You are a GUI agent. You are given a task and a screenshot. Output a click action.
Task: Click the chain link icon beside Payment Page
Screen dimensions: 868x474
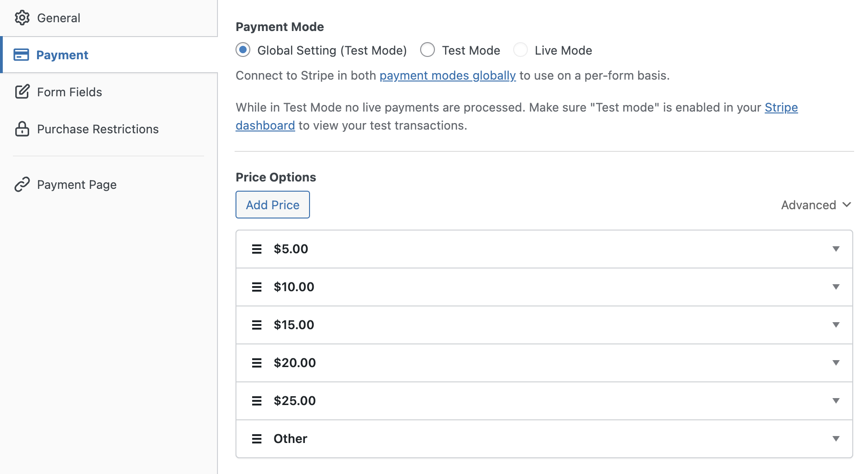(x=22, y=184)
